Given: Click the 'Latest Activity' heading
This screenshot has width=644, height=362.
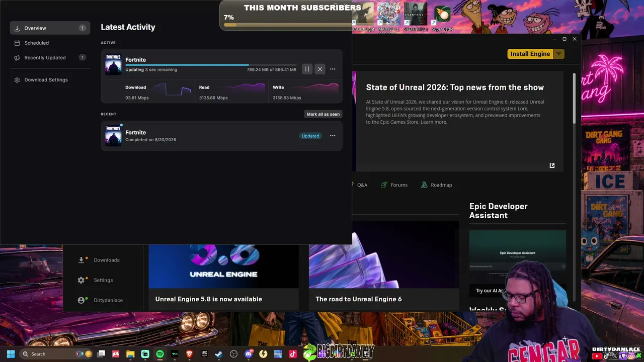Looking at the screenshot, I should point(128,27).
